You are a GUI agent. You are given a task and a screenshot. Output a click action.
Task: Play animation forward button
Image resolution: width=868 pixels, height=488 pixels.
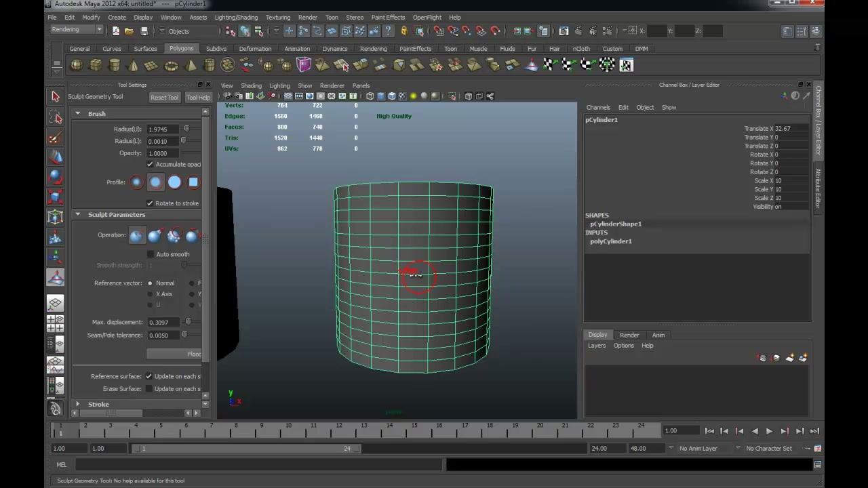tap(769, 431)
